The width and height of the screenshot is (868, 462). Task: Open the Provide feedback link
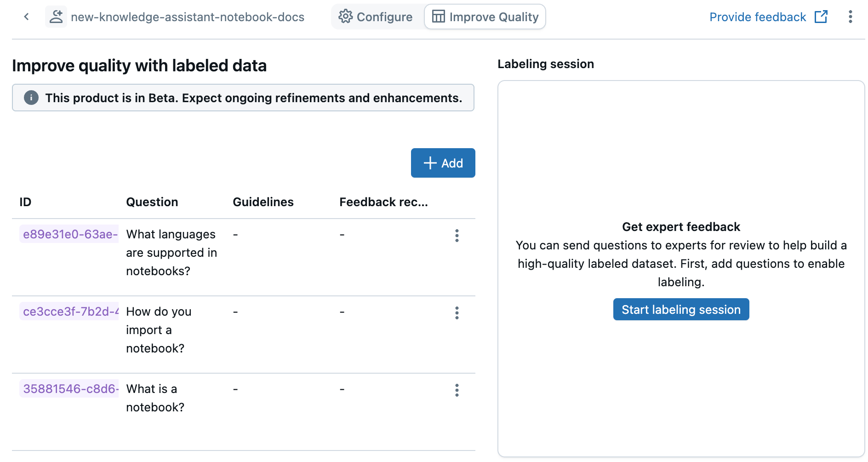pos(758,17)
